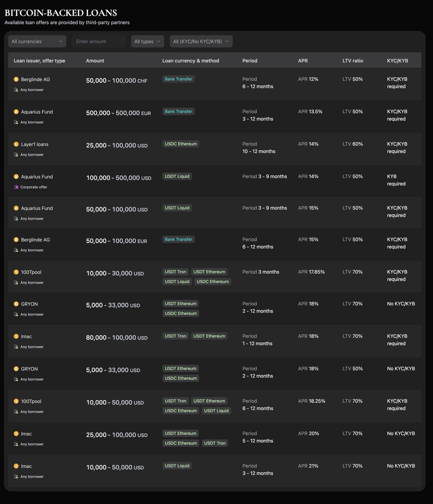Click the APR 13.5% value
The image size is (433, 504).
point(310,111)
